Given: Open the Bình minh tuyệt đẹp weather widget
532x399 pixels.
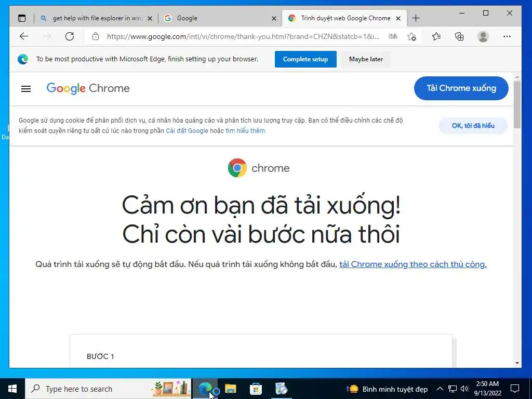Looking at the screenshot, I should (387, 389).
